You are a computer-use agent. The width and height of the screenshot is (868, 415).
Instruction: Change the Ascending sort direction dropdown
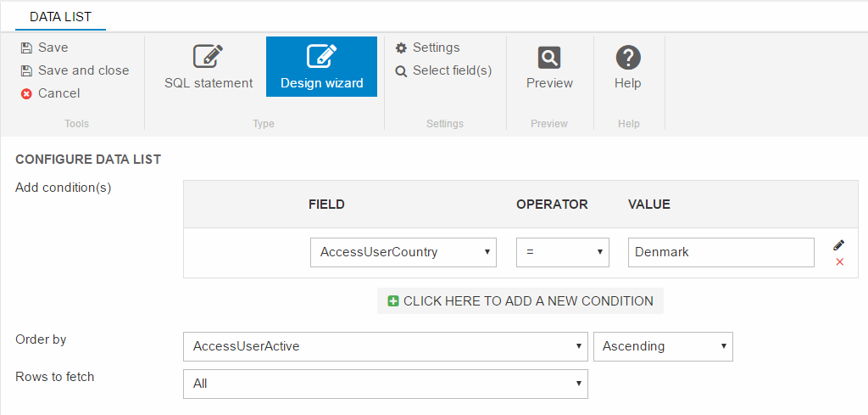click(663, 346)
